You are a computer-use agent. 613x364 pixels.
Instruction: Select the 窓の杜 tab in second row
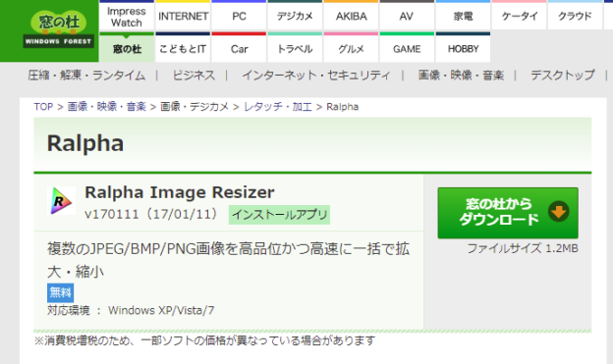(x=127, y=48)
